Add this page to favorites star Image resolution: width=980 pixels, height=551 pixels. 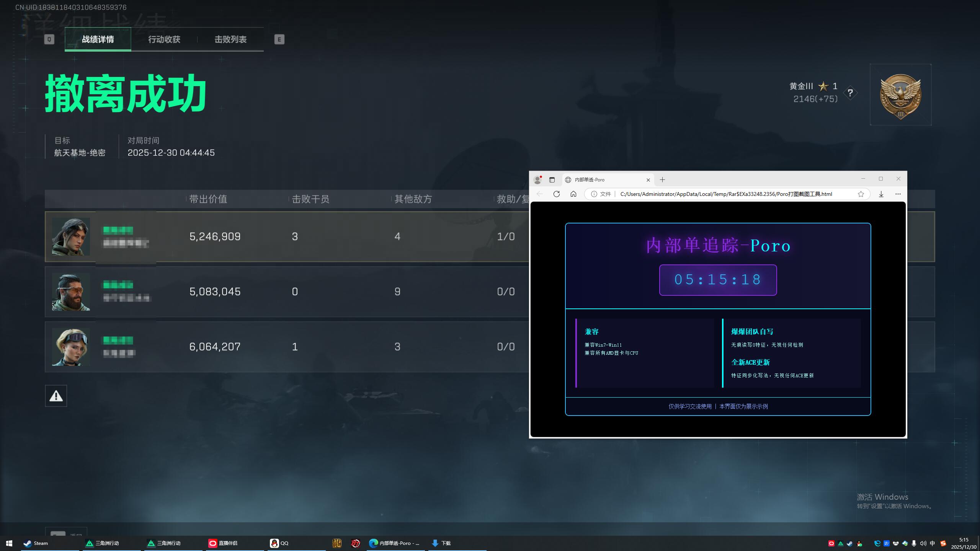(861, 194)
